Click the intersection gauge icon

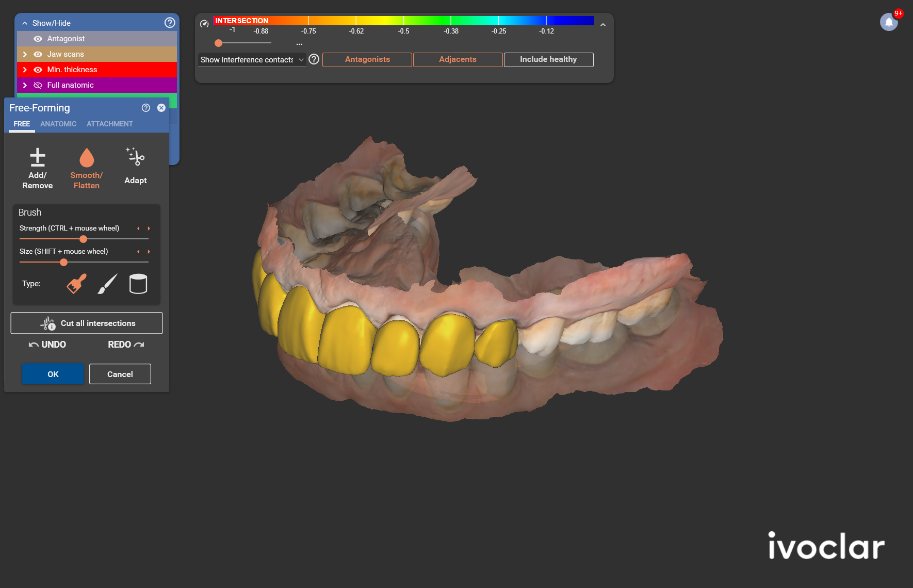[x=204, y=24]
